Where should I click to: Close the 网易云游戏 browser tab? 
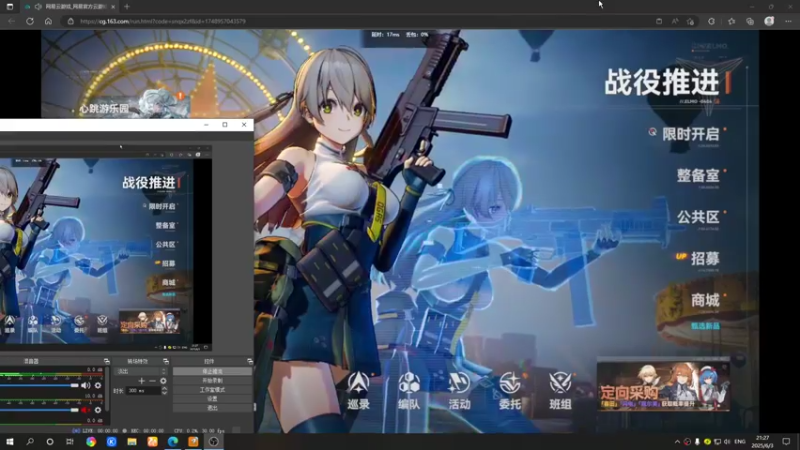113,7
